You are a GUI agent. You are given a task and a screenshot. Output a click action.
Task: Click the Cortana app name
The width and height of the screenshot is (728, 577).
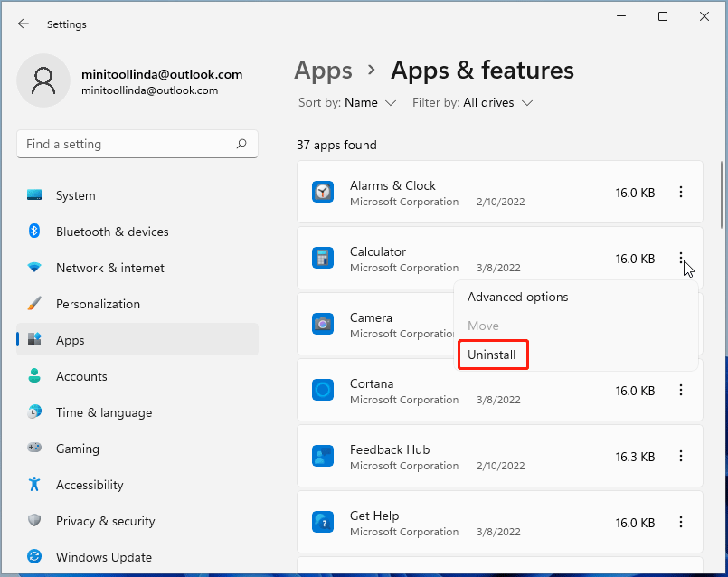[x=372, y=383]
